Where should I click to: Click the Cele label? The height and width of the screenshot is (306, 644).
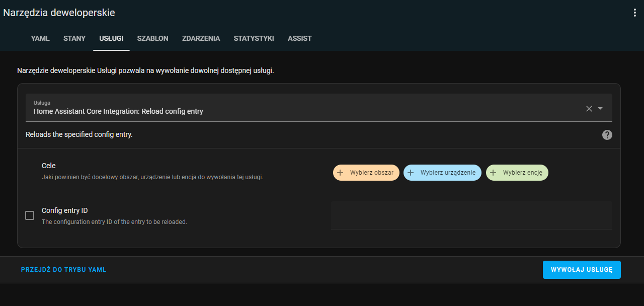[x=49, y=166]
